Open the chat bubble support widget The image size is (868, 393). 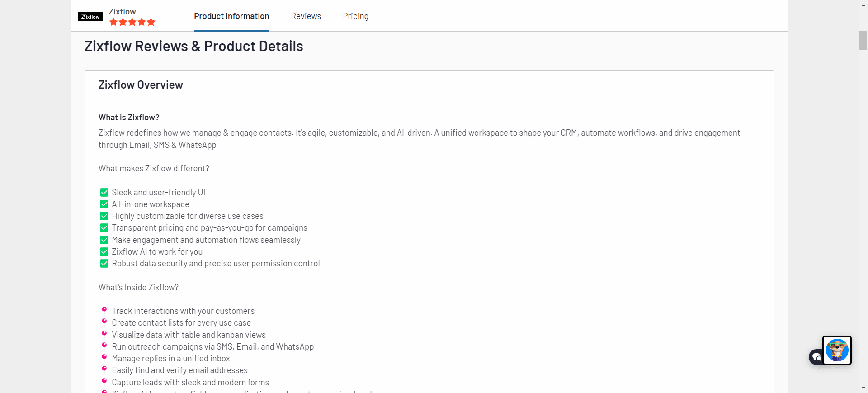click(x=816, y=357)
